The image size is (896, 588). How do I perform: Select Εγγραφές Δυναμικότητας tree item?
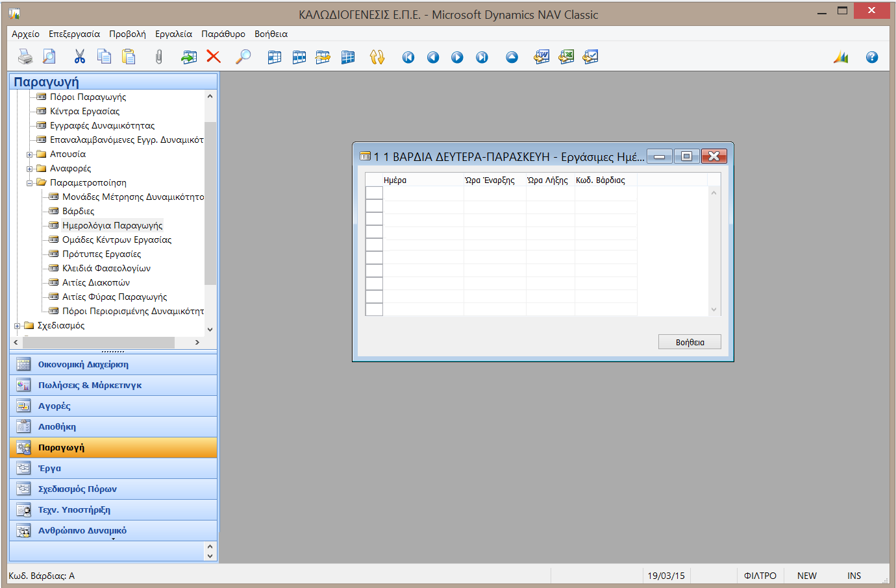[x=102, y=125]
